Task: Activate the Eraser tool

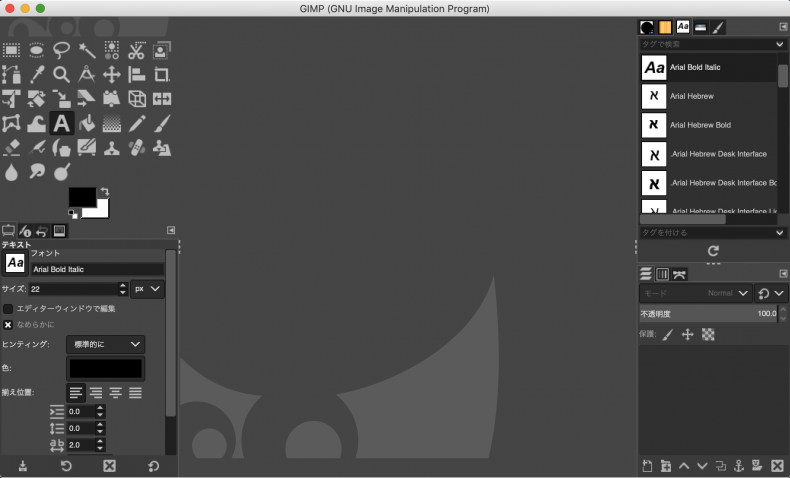Action: (x=11, y=148)
